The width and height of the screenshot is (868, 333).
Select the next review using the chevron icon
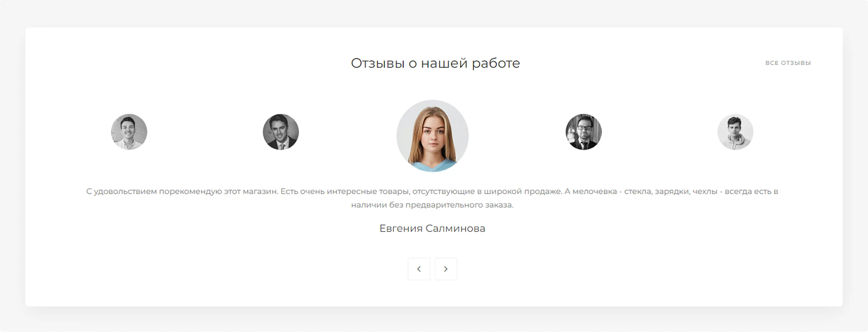(x=446, y=269)
